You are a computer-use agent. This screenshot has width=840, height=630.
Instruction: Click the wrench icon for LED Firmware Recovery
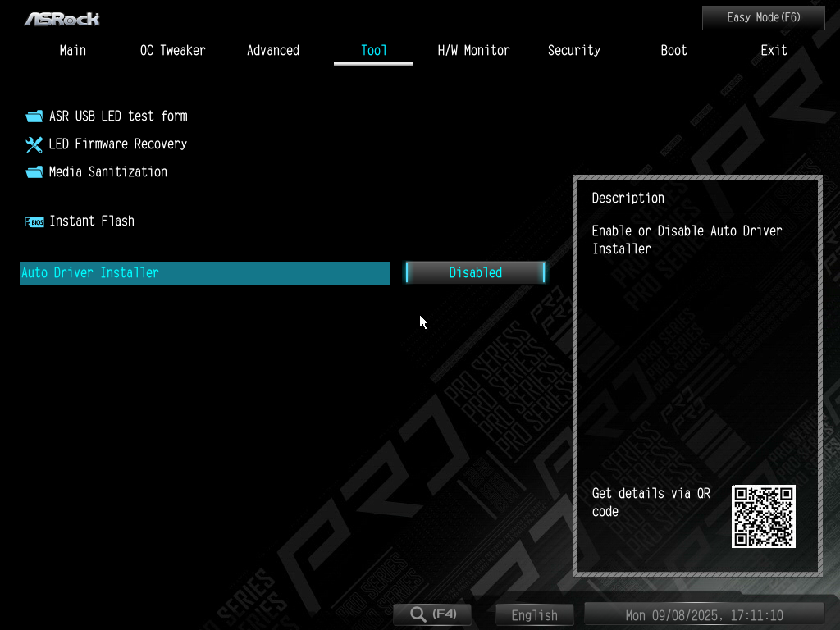point(34,144)
